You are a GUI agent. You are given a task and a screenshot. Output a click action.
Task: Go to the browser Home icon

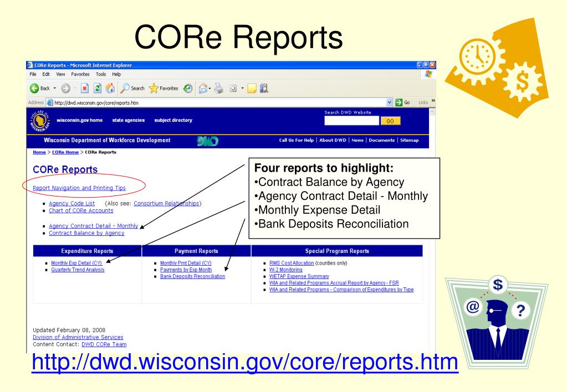[x=110, y=88]
